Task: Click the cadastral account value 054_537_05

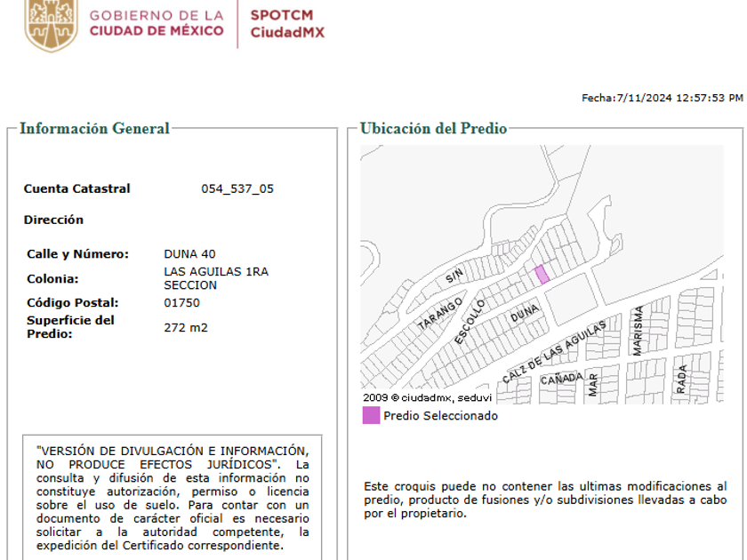Action: pos(237,188)
